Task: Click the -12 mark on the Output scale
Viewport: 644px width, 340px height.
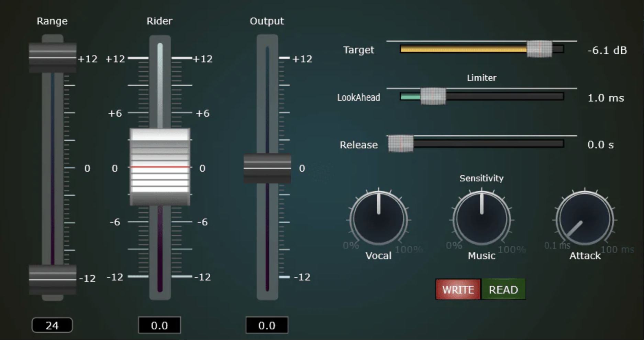Action: (302, 277)
